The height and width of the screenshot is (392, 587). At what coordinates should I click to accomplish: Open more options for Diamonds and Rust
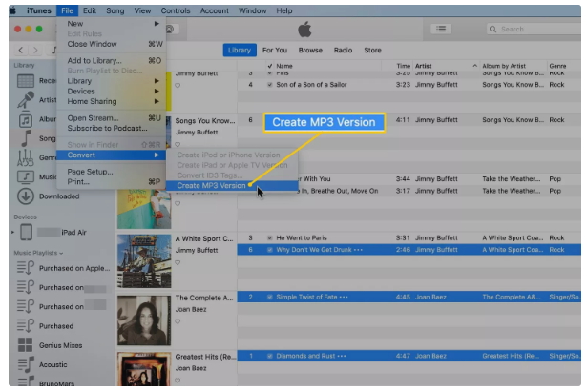[342, 356]
